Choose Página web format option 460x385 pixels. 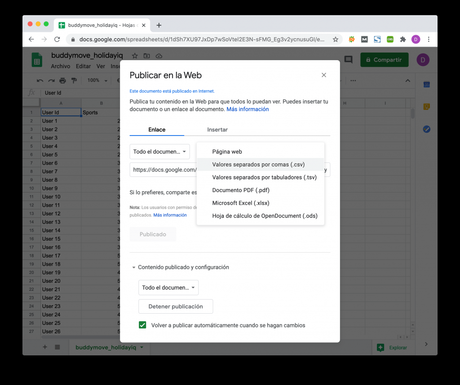coord(260,152)
